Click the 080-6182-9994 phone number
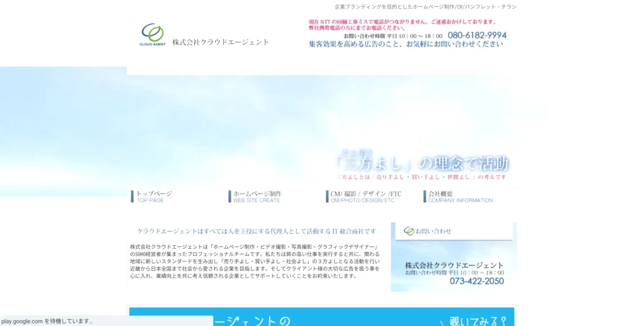 pos(477,35)
